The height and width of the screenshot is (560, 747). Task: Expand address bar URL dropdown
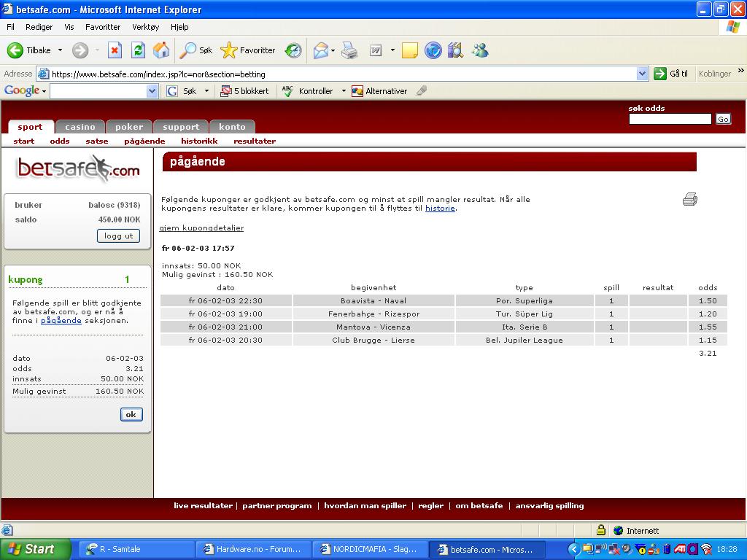pyautogui.click(x=642, y=74)
